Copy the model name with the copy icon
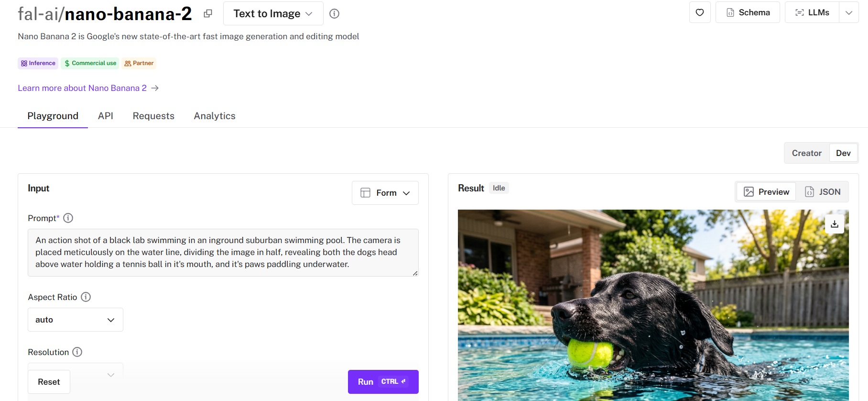 207,14
